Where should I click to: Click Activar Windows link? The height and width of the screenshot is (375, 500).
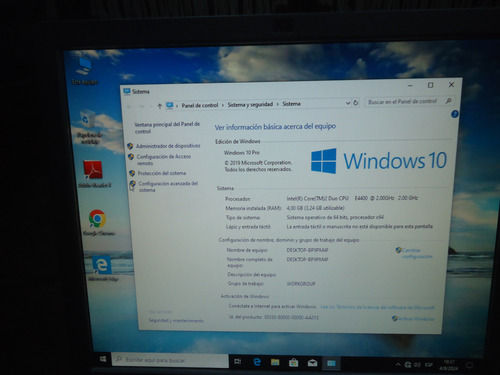click(x=416, y=319)
